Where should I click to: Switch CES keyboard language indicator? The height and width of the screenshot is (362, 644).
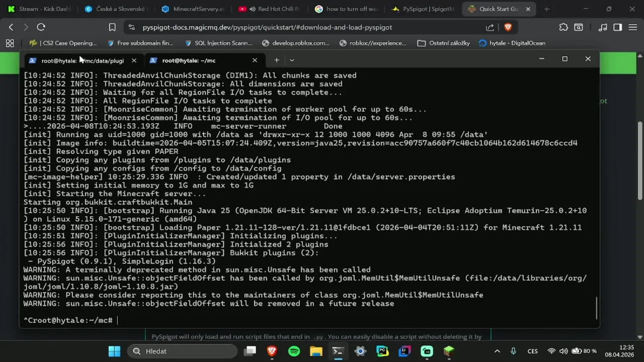pyautogui.click(x=532, y=351)
